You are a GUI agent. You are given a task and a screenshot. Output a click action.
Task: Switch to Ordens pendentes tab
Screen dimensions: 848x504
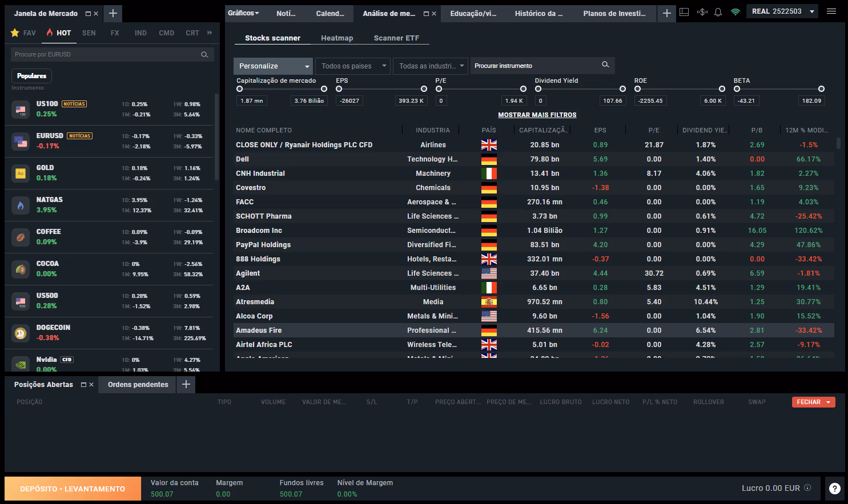138,385
